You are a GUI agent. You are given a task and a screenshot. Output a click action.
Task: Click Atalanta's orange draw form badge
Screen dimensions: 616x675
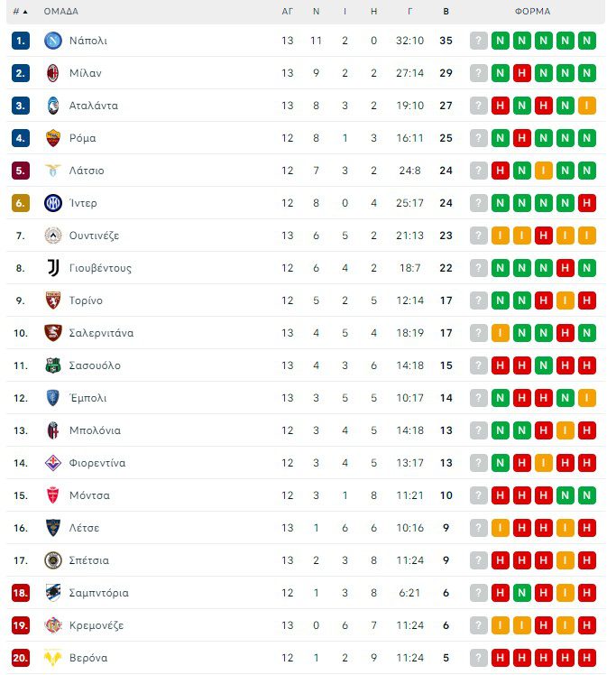pyautogui.click(x=587, y=106)
